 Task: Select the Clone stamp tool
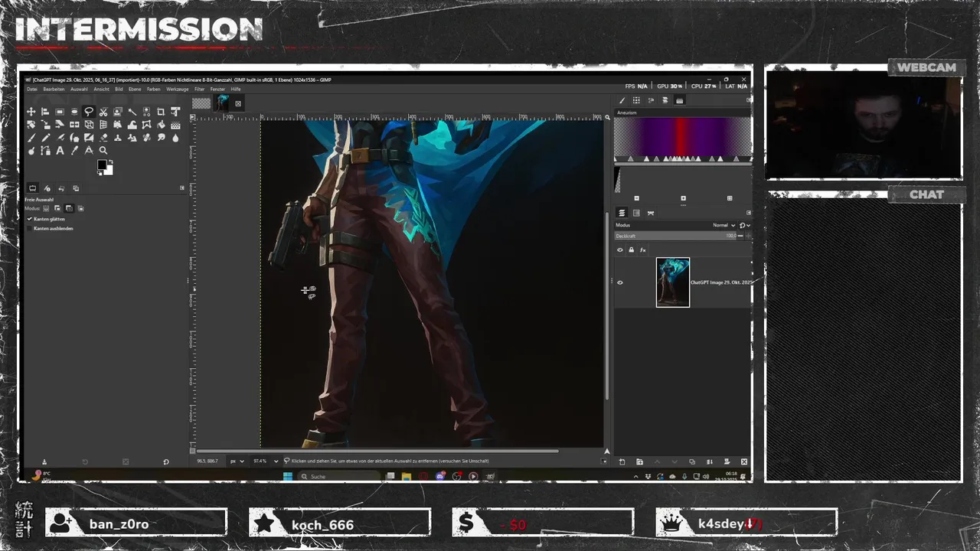(x=118, y=138)
